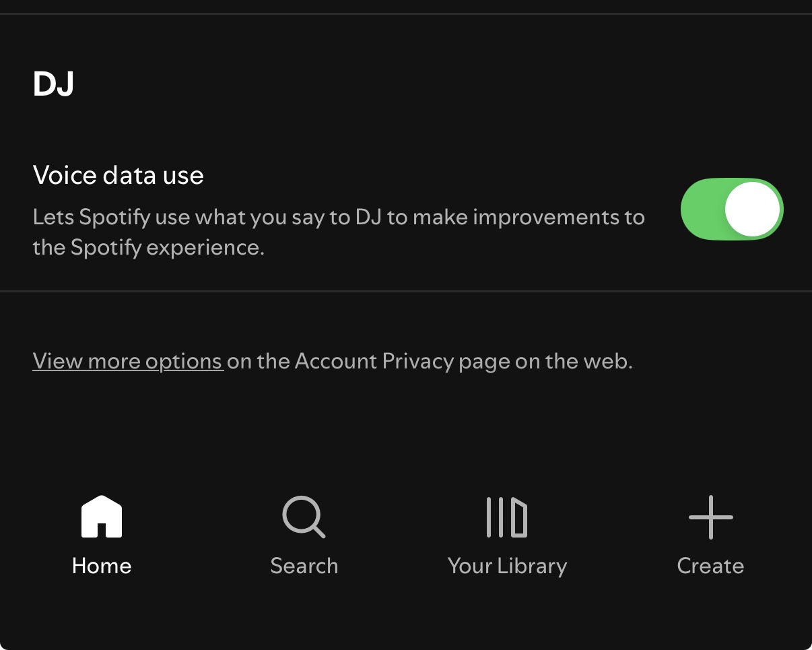Click the Voice data use setting title
The width and height of the screenshot is (812, 650).
[119, 176]
